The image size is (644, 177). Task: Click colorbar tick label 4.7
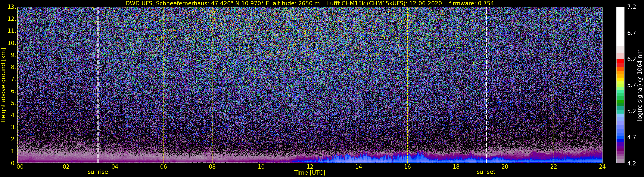[x=632, y=137]
